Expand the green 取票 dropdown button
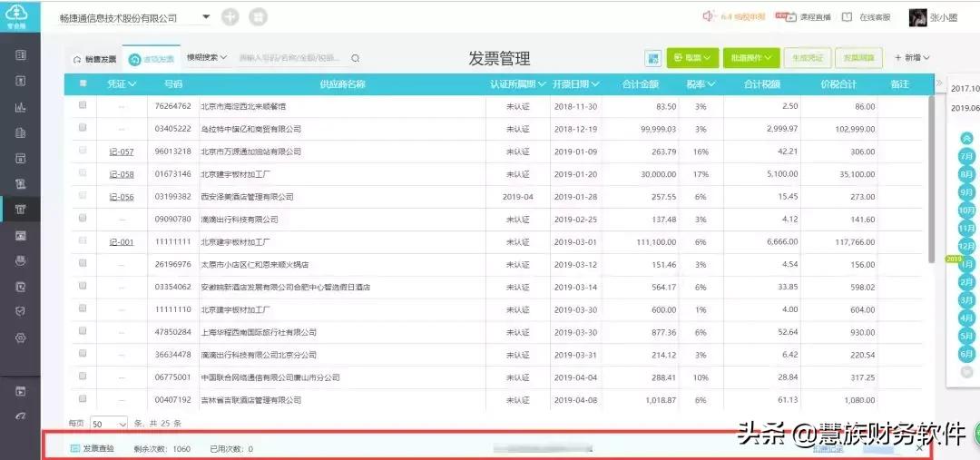Screen dimensions: 980x460 (x=692, y=58)
